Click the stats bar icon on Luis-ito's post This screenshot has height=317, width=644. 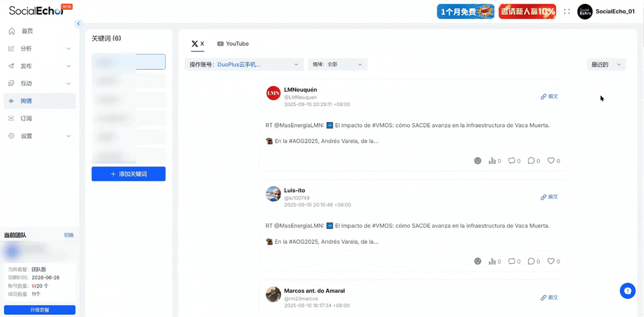492,261
